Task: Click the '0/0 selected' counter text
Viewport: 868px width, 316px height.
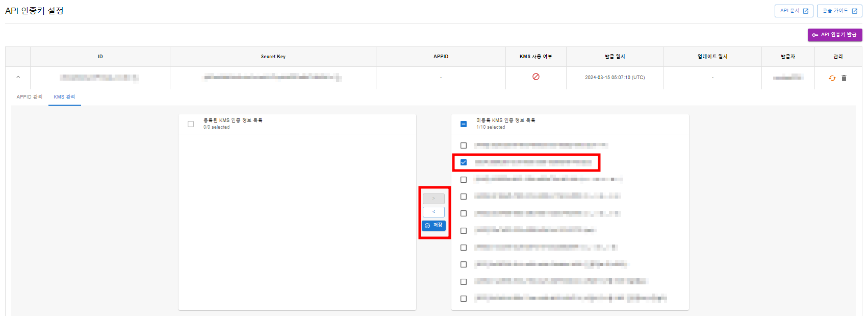Action: [217, 127]
